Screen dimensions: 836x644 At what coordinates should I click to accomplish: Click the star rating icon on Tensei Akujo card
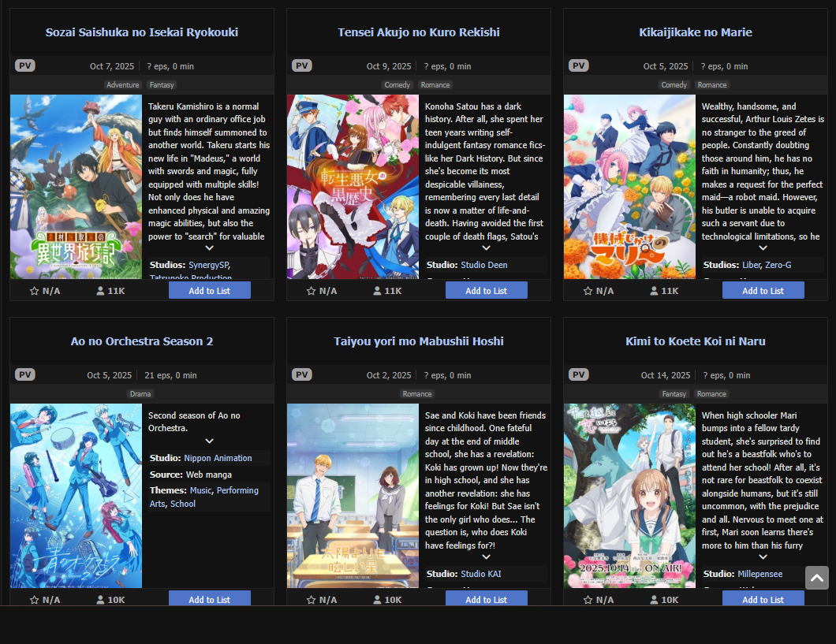pos(312,291)
